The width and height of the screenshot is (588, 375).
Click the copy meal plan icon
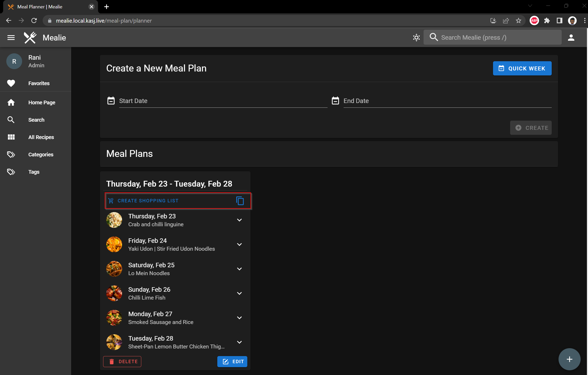click(x=240, y=201)
